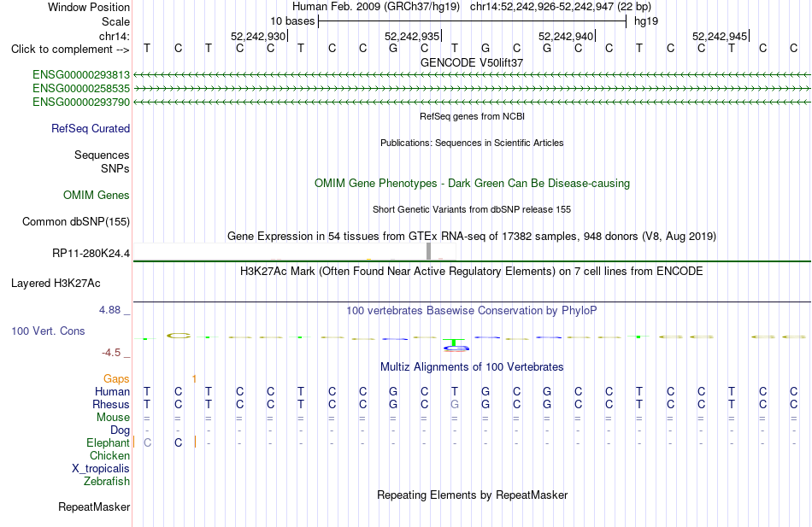Image resolution: width=812 pixels, height=527 pixels.
Task: Open gene ENSG00000293790 label
Action: pyautogui.click(x=81, y=102)
